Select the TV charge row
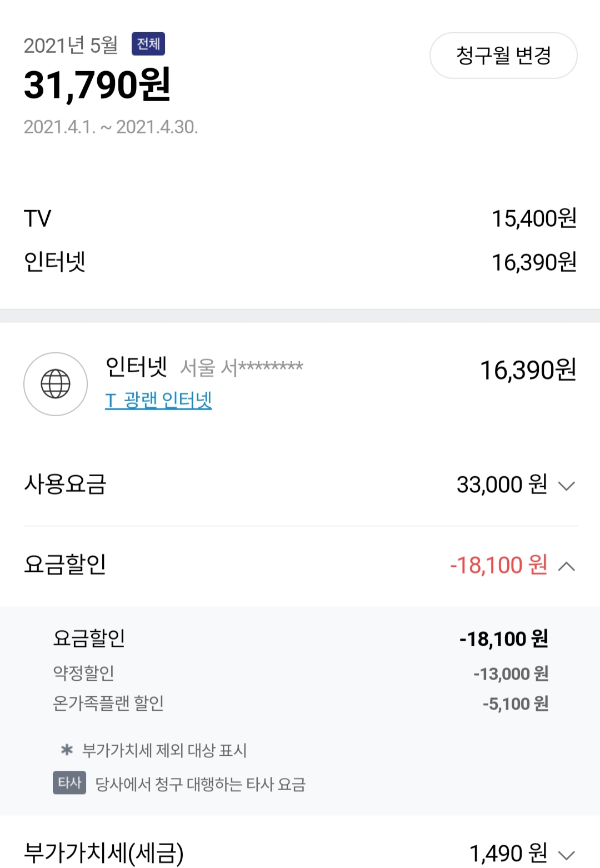This screenshot has height=868, width=600. 300,218
